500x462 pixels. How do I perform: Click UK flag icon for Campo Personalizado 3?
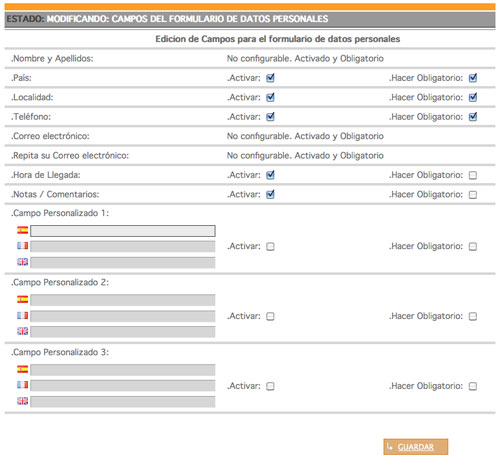[23, 401]
